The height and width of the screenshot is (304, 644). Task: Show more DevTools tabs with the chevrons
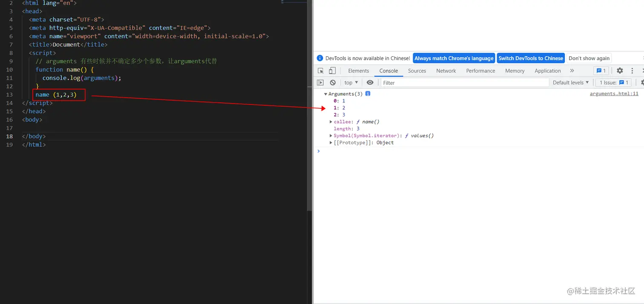tap(572, 71)
